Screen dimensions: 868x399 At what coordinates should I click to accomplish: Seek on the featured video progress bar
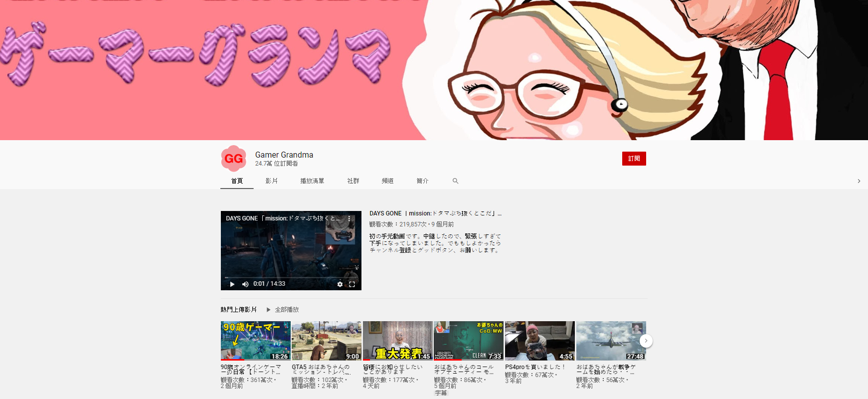[x=291, y=277]
